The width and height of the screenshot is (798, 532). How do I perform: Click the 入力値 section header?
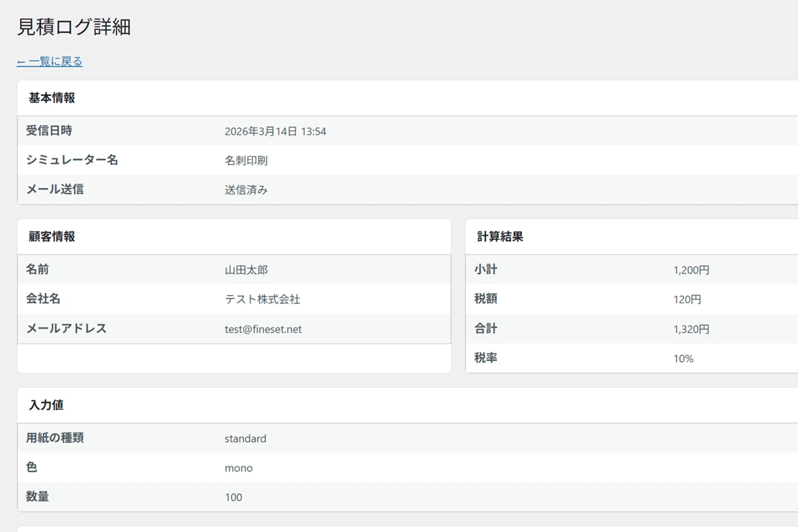[46, 406]
